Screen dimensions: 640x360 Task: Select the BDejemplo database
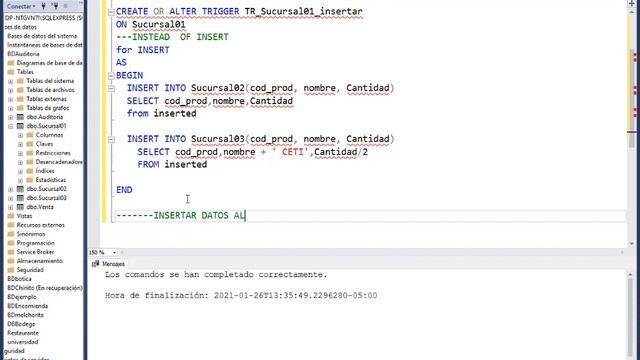point(22,297)
